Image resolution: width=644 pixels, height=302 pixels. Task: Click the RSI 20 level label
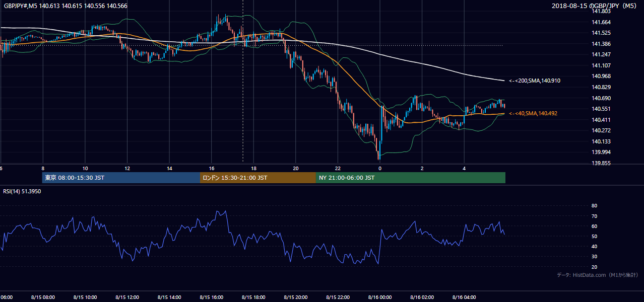coord(594,267)
